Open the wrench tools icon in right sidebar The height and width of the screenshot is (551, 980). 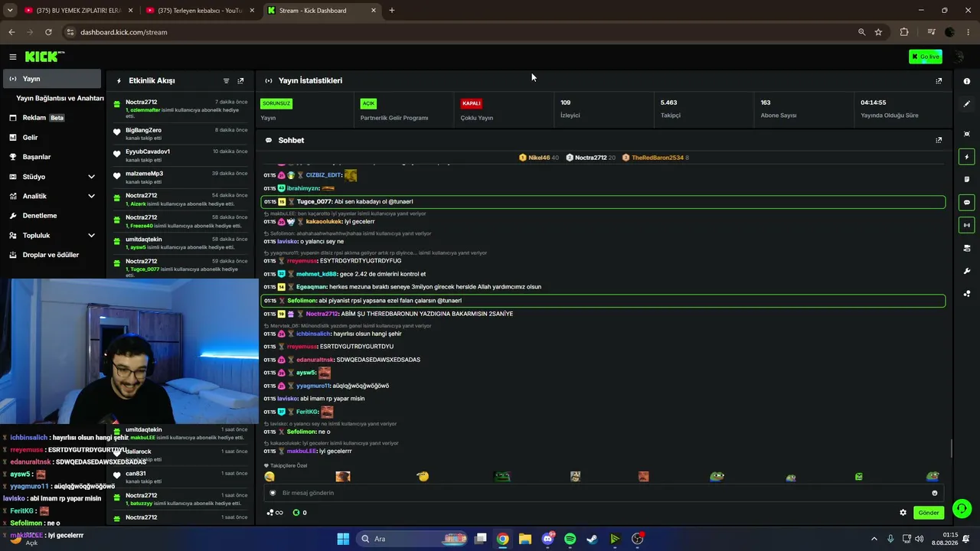point(967,271)
